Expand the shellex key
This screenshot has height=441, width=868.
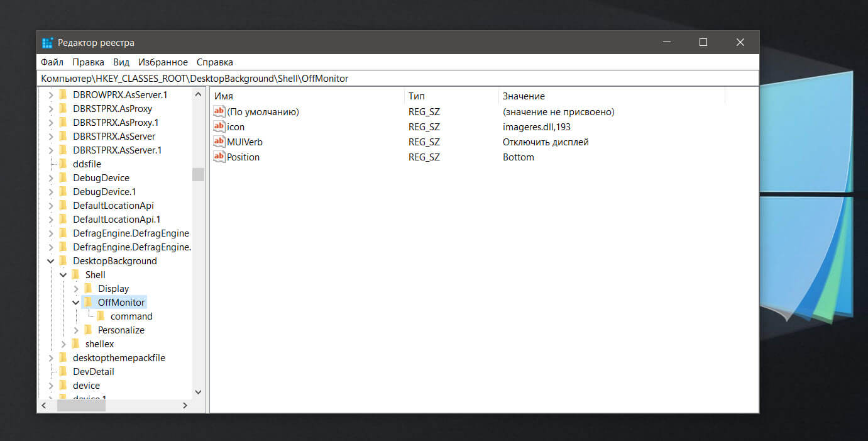tap(63, 344)
